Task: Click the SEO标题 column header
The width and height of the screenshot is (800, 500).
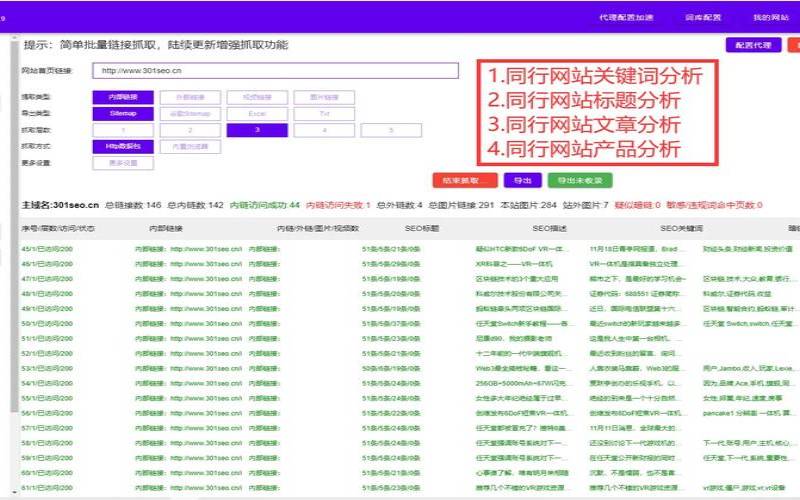Action: [x=422, y=229]
